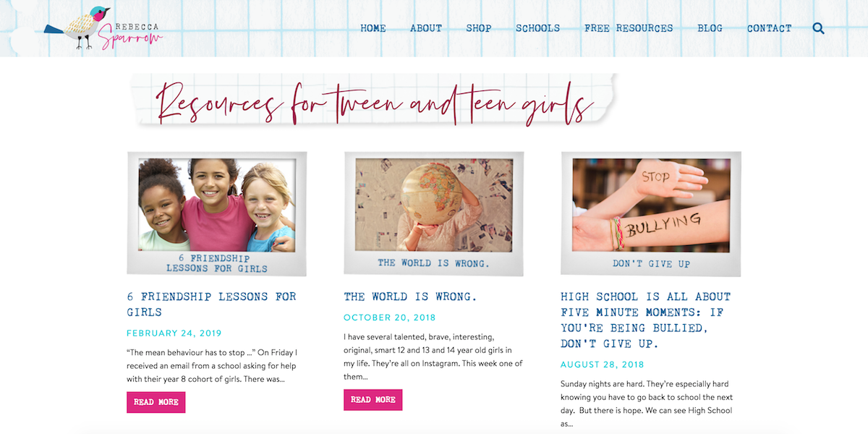Click the October 20, 2018 date
This screenshot has width=868, height=434.
click(390, 318)
